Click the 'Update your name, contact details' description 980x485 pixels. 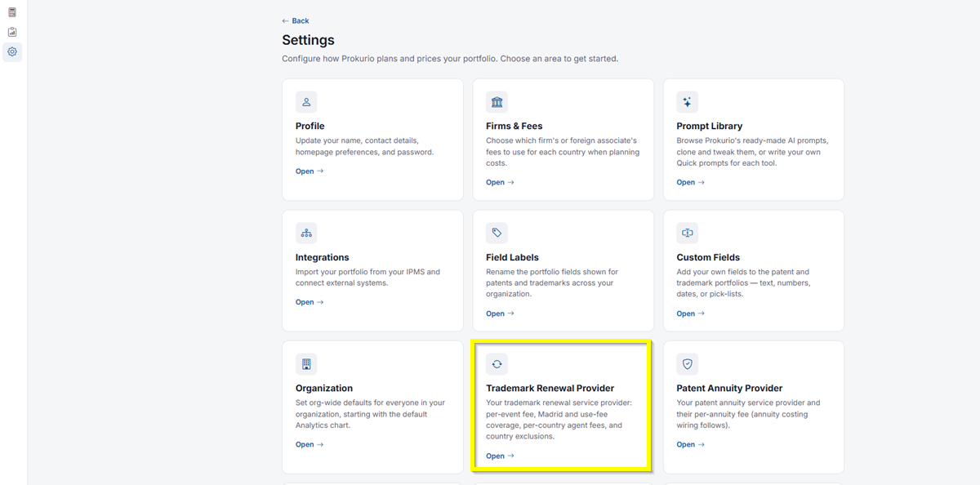click(x=365, y=146)
